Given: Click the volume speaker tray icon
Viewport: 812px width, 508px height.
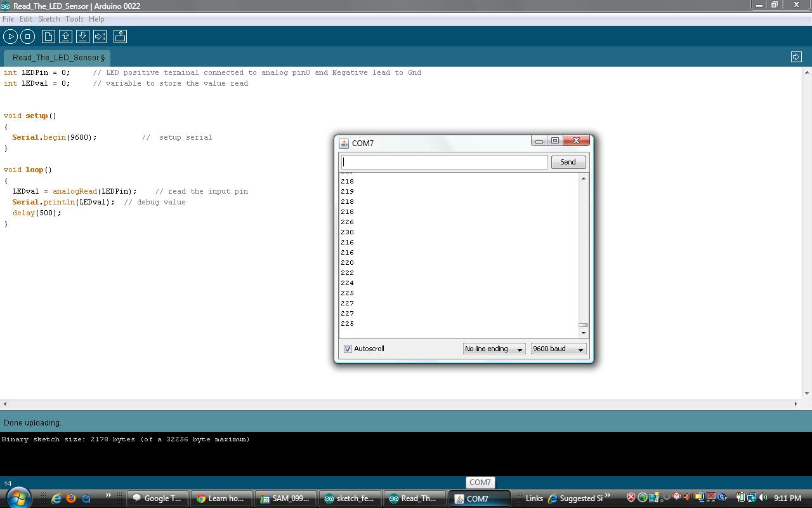Looking at the screenshot, I should pyautogui.click(x=763, y=498).
